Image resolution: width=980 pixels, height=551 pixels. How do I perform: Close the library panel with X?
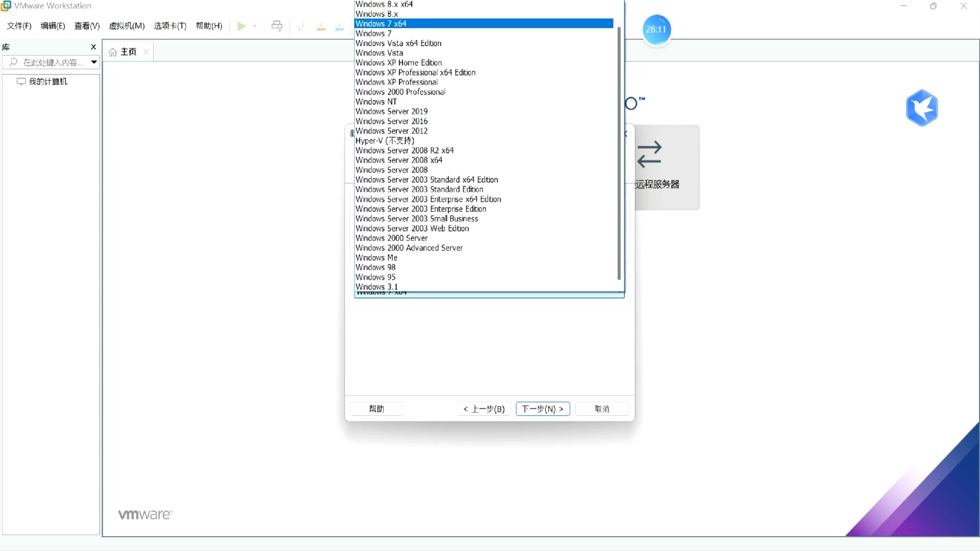(93, 47)
